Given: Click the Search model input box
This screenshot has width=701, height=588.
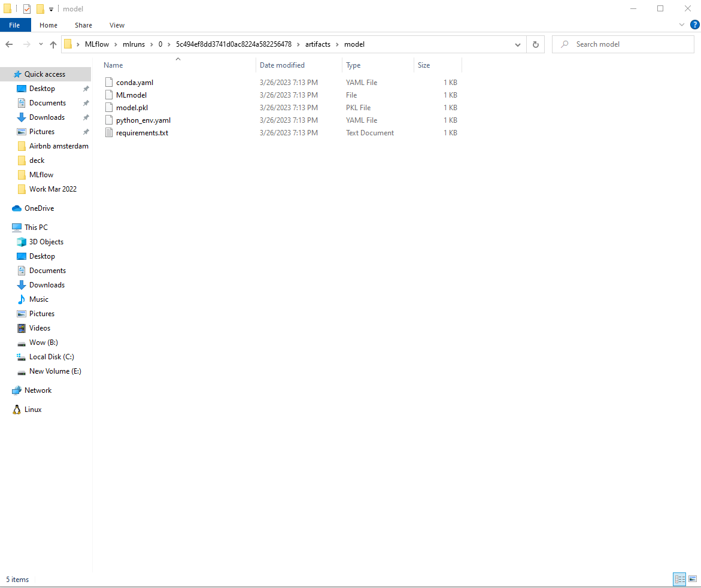Looking at the screenshot, I should click(623, 44).
